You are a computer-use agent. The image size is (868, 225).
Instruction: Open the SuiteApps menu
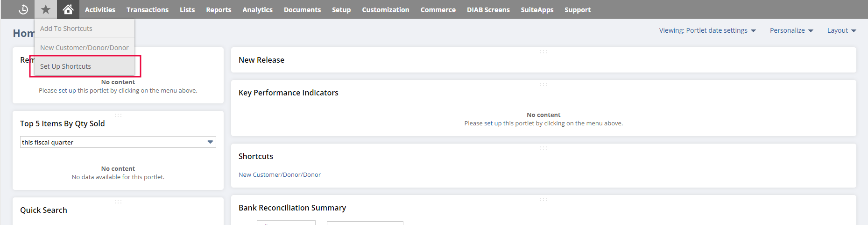(x=537, y=10)
